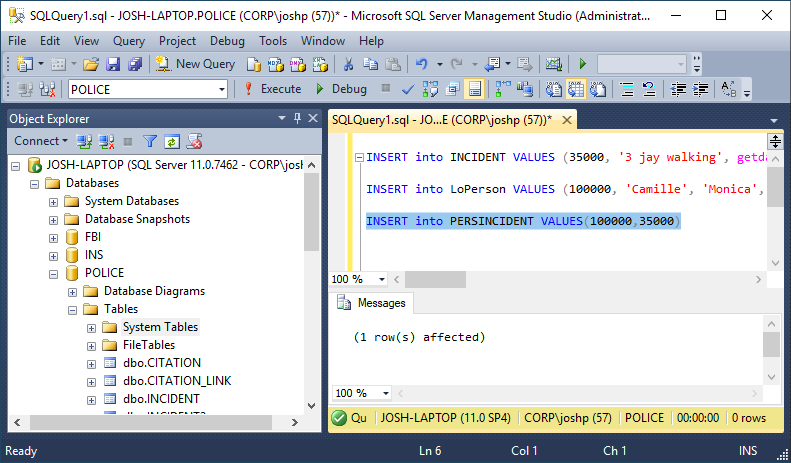This screenshot has height=463, width=791.
Task: Click the Execute button
Action: 273,89
